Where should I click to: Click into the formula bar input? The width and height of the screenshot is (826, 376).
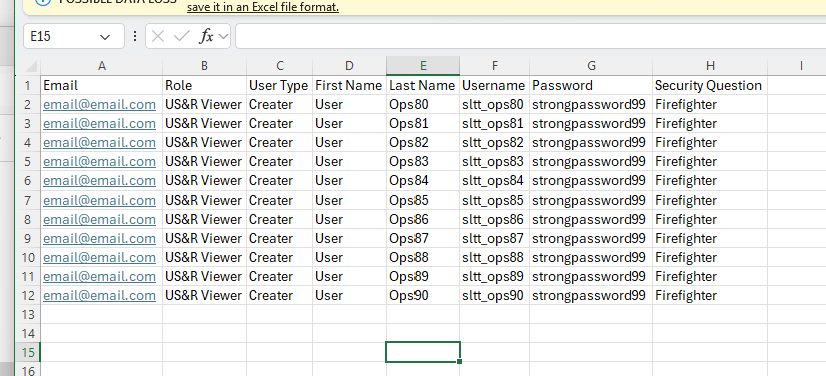click(530, 36)
